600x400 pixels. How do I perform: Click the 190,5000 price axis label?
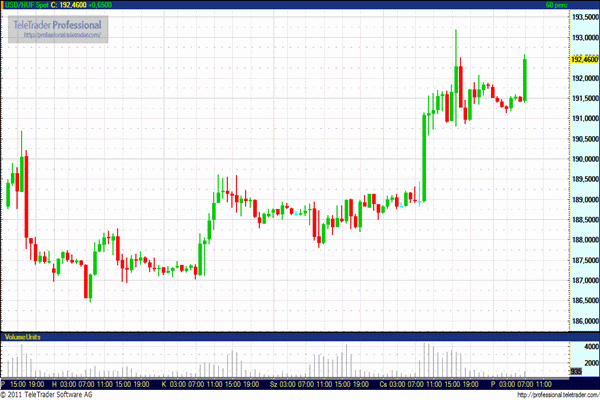pyautogui.click(x=585, y=139)
